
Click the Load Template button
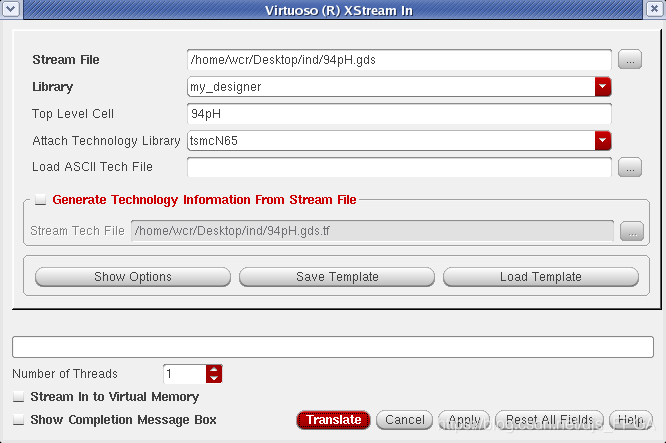coord(540,277)
